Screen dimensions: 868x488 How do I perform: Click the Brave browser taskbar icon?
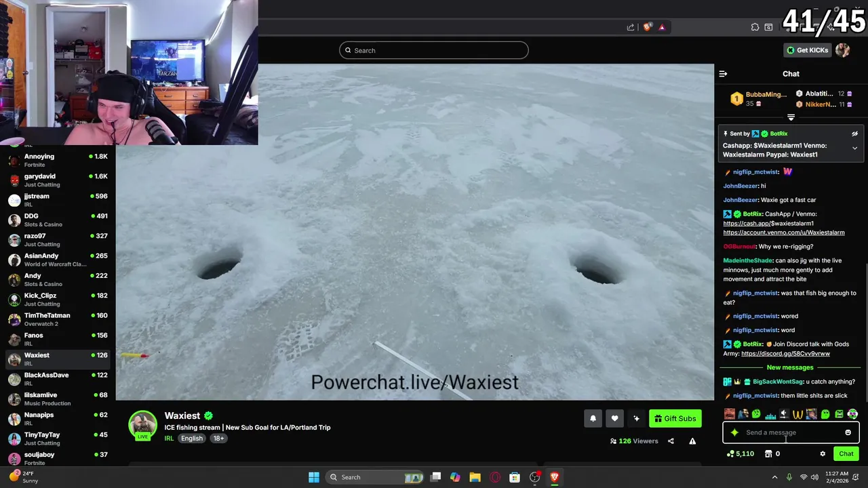tap(554, 477)
